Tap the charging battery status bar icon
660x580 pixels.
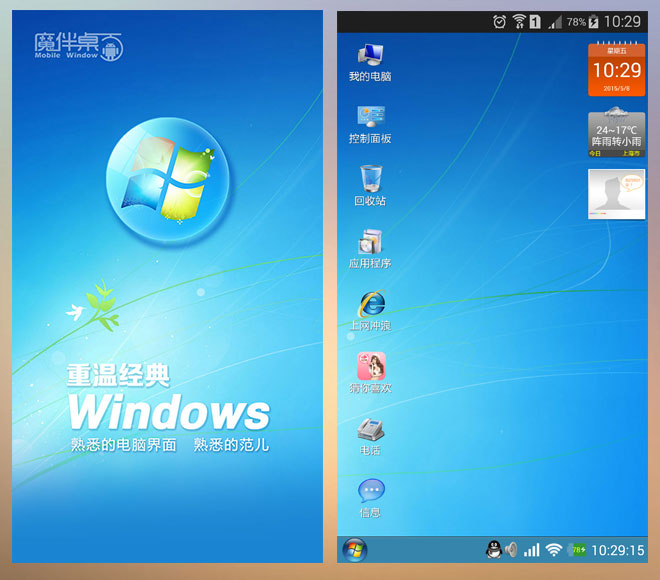(593, 21)
